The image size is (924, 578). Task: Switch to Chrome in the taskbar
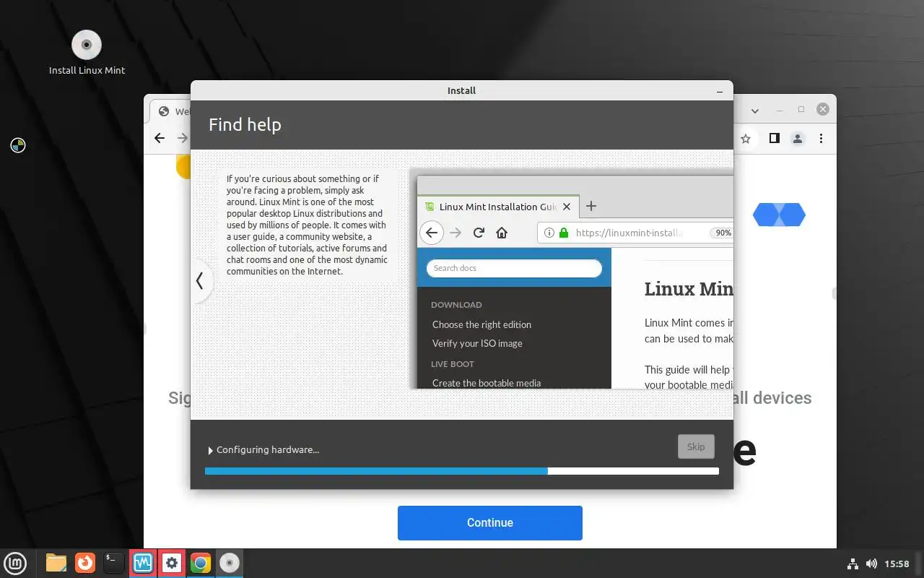pos(201,563)
